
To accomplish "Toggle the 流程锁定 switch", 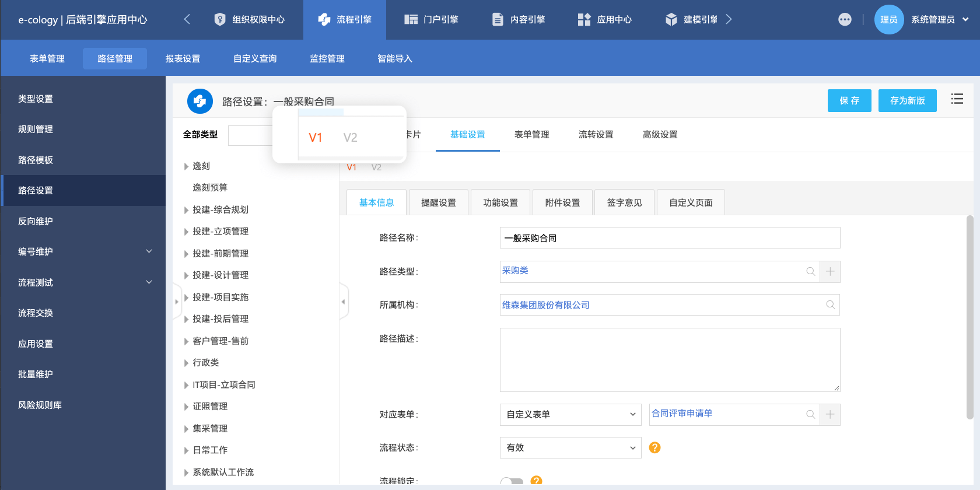I will (x=512, y=481).
